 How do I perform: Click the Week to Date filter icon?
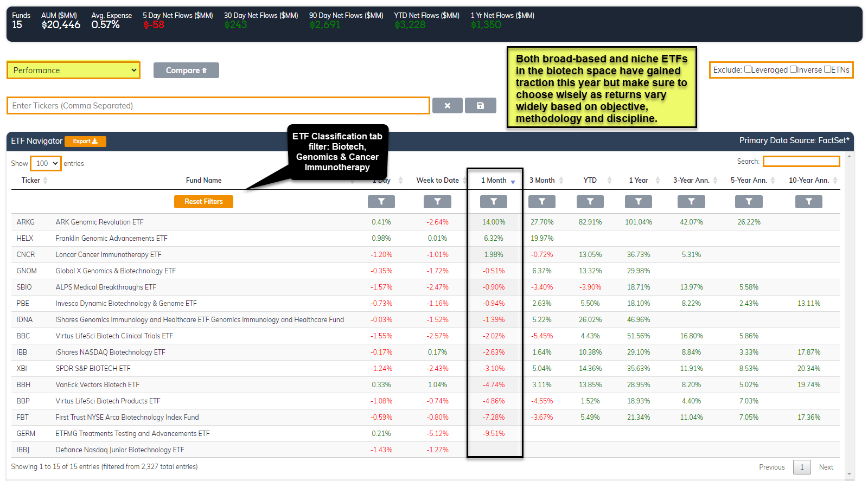(437, 202)
